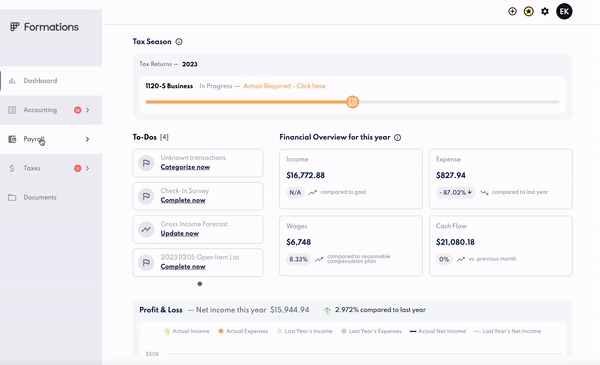Screen dimensions: 600x365
Task: Click the N/A badge in Income card
Action: pyautogui.click(x=295, y=192)
